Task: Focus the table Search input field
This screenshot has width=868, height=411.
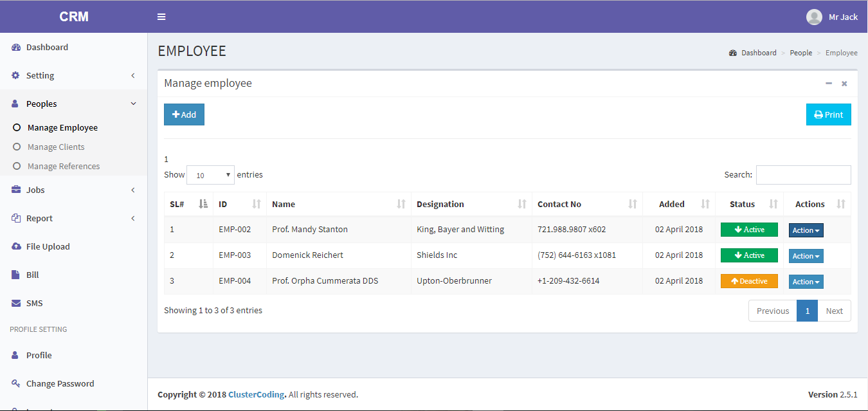Action: 804,175
